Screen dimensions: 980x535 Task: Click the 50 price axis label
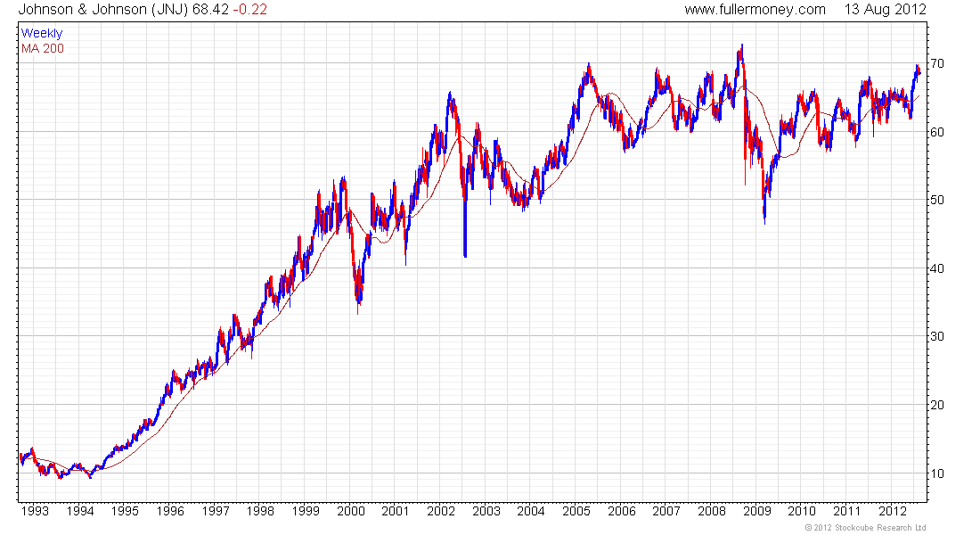tap(937, 201)
